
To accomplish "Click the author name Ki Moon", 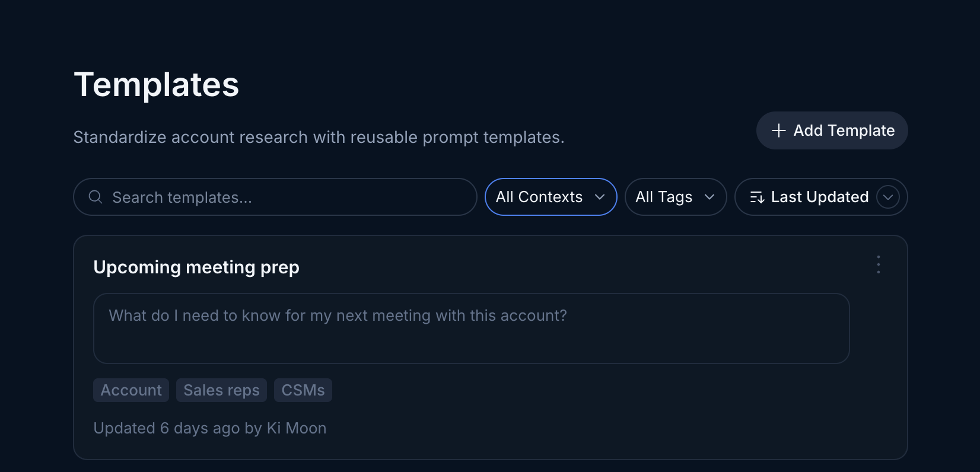I will (x=297, y=428).
